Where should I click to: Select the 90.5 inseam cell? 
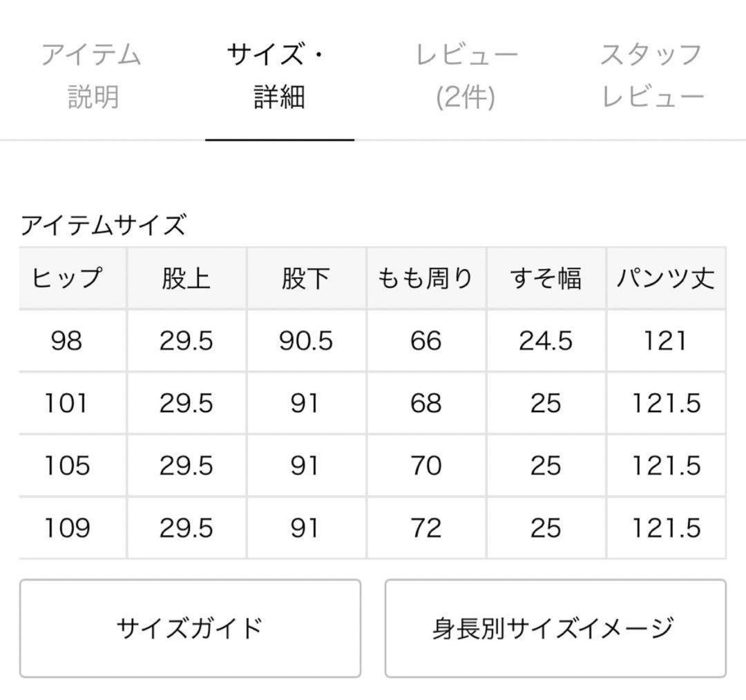[x=305, y=341]
